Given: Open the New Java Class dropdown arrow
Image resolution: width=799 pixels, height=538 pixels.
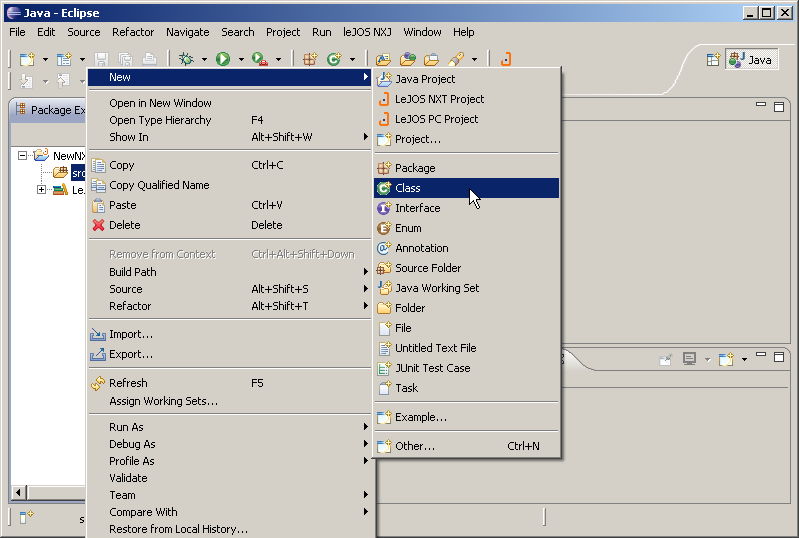Looking at the screenshot, I should 352,60.
